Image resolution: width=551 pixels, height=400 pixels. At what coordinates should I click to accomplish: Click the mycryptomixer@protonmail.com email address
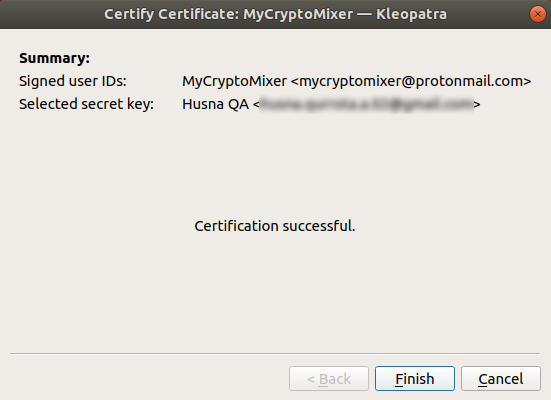(411, 81)
